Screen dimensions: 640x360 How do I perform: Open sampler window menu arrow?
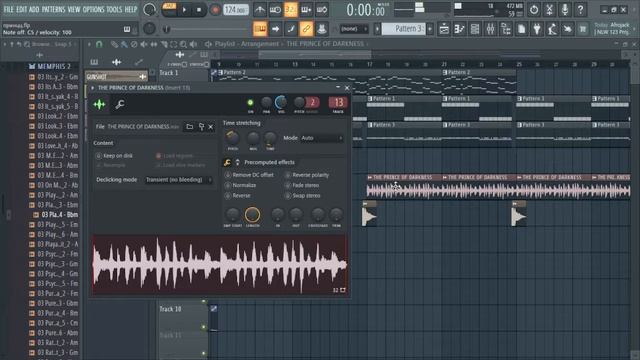[93, 88]
